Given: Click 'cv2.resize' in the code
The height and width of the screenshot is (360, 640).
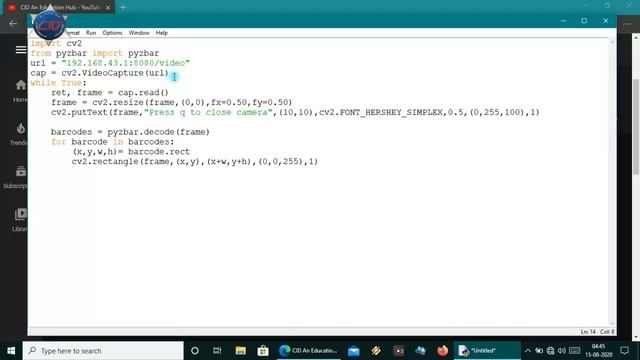Looking at the screenshot, I should [x=118, y=102].
